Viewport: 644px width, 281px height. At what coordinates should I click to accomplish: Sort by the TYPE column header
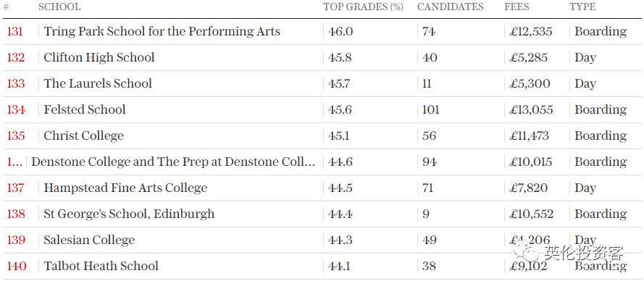[582, 7]
